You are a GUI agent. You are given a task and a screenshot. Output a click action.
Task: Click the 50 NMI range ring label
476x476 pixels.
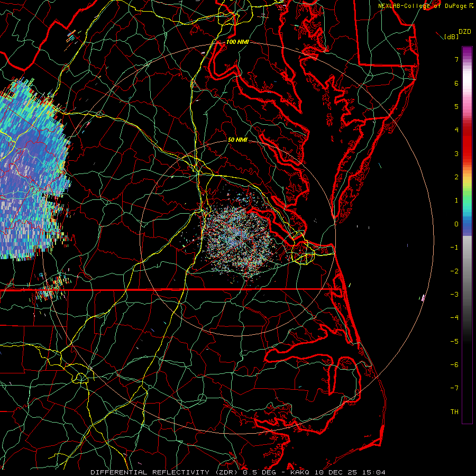point(237,140)
